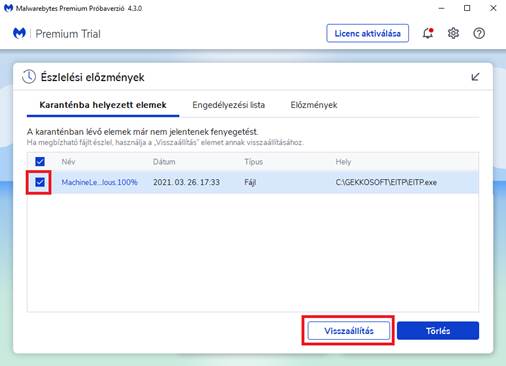The image size is (506, 366).
Task: Maximize the Malwarebytes window
Action: tap(467, 8)
